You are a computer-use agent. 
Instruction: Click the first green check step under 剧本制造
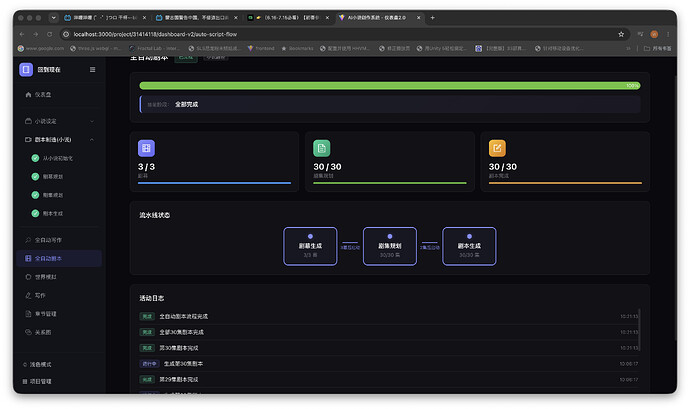pyautogui.click(x=35, y=158)
